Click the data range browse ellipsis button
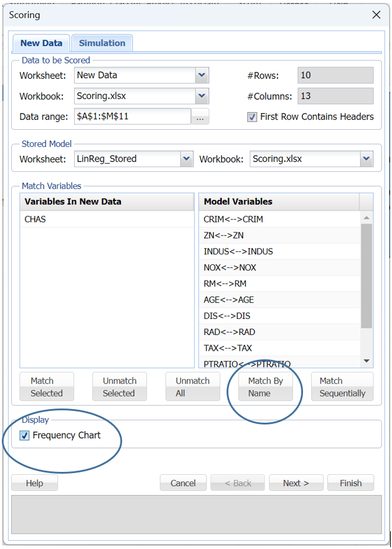The width and height of the screenshot is (392, 549). click(x=200, y=117)
